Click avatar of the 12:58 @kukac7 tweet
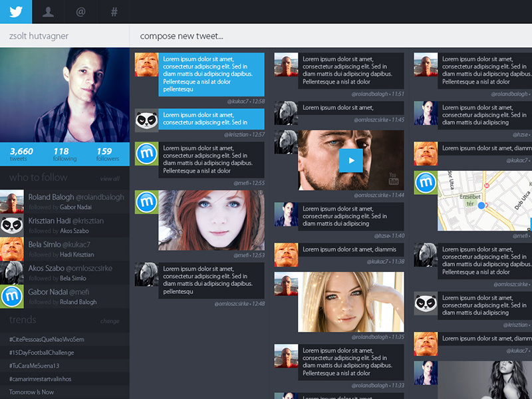The width and height of the screenshot is (532, 399). pyautogui.click(x=146, y=65)
